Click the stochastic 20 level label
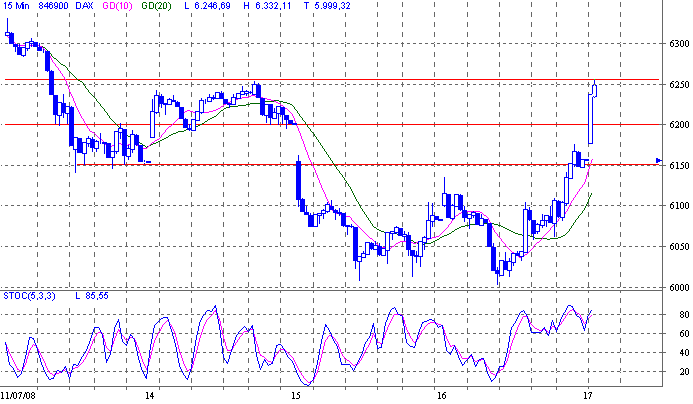This screenshot has height=404, width=693. [x=684, y=372]
